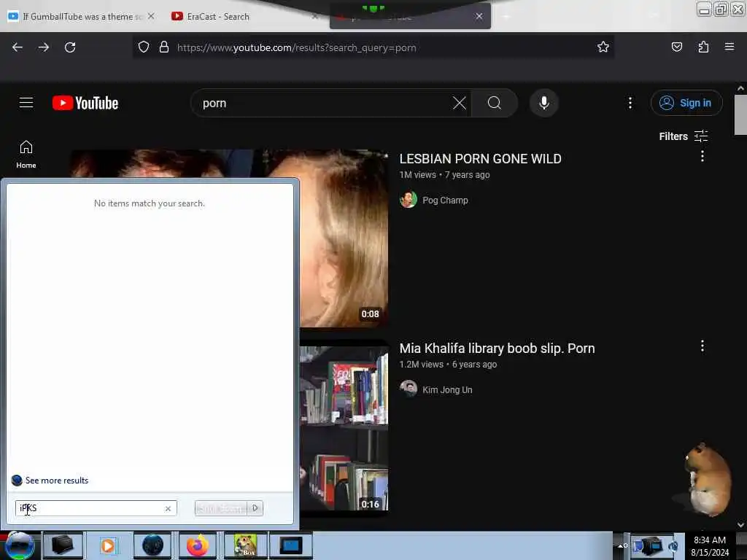The width and height of the screenshot is (747, 560).
Task: Click the Sign in button
Action: click(686, 103)
